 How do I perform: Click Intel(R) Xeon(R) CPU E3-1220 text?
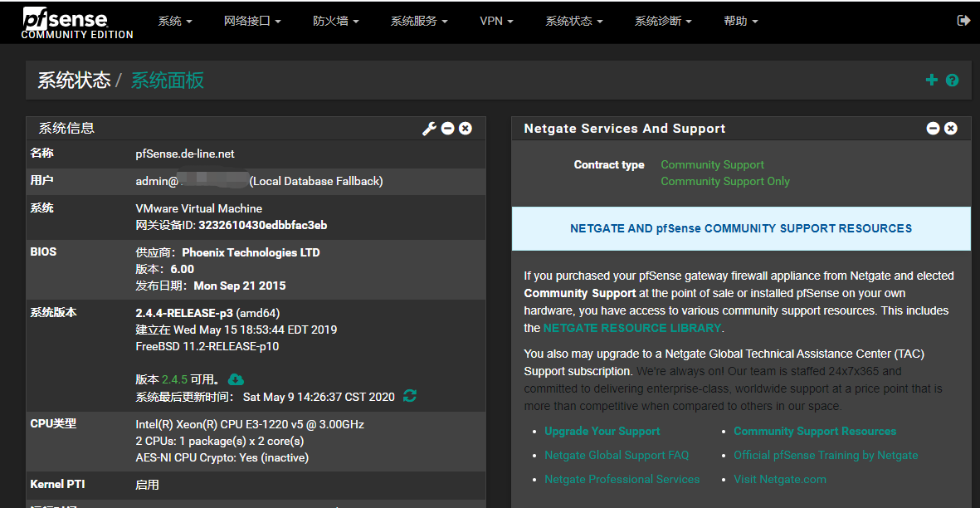coord(250,424)
